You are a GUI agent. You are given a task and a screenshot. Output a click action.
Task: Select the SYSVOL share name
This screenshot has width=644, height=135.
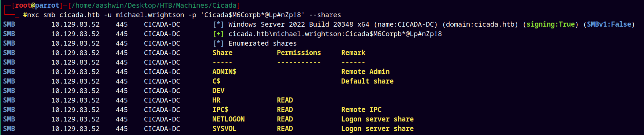[x=224, y=129]
